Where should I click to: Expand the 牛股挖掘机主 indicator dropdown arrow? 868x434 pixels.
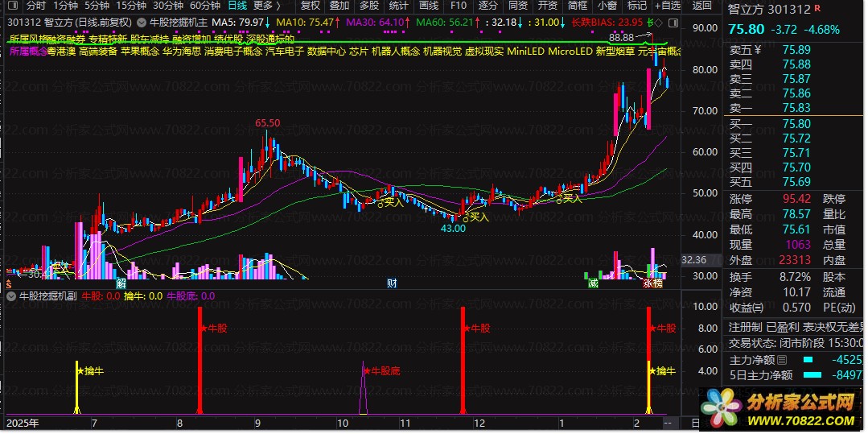coord(142,23)
